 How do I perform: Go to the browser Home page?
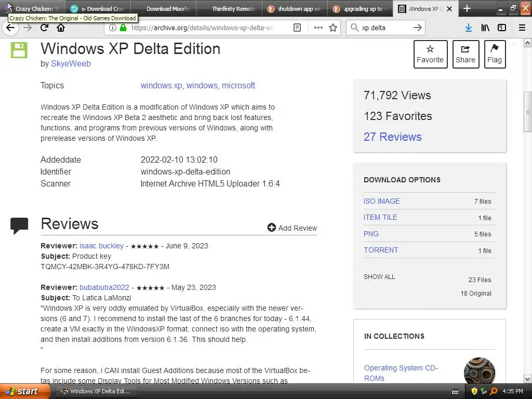click(61, 28)
